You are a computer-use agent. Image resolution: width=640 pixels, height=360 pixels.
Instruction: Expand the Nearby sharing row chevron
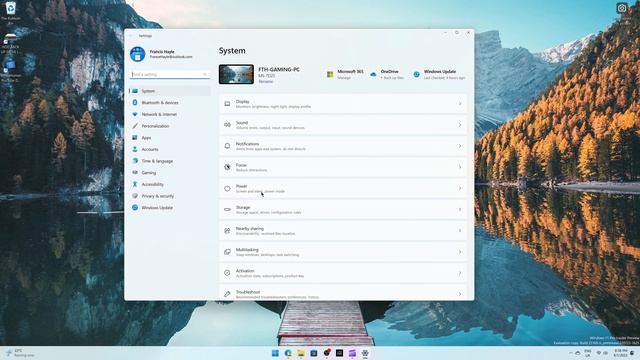coord(460,231)
